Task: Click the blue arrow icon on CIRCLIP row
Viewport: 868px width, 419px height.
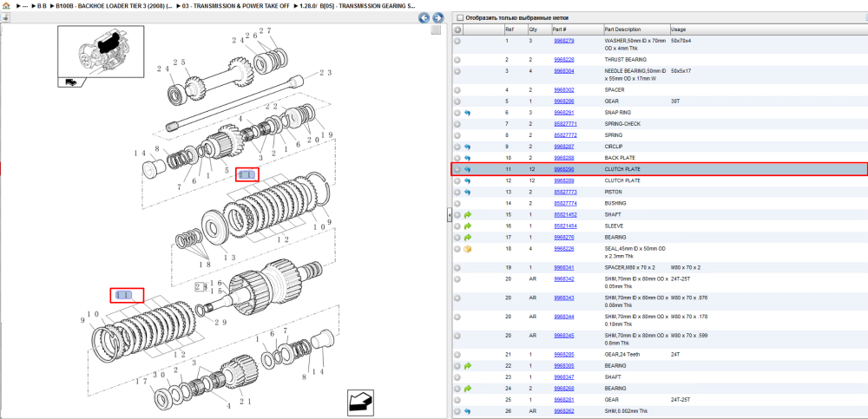Action: pos(467,147)
